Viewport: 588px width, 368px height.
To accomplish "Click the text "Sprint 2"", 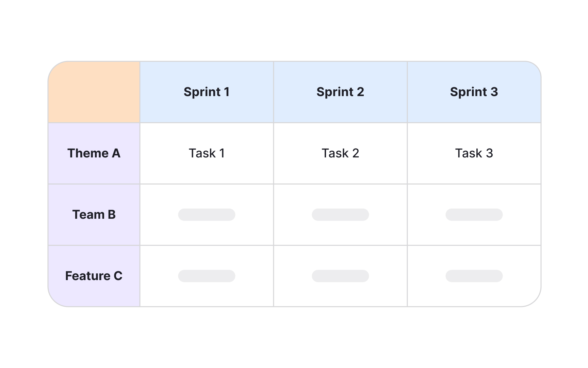I will 340,92.
